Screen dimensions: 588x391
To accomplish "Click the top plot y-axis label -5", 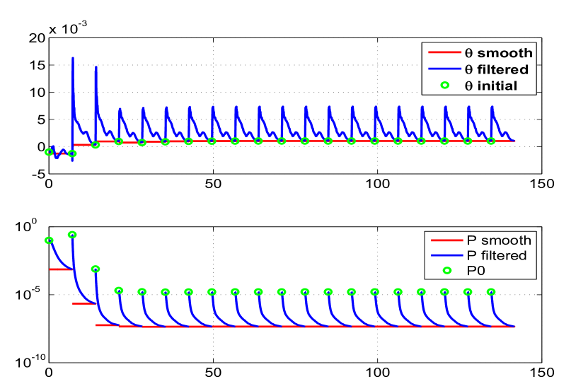I will point(39,174).
